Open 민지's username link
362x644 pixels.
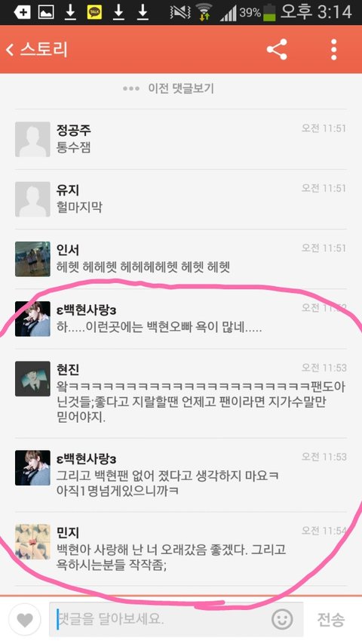[68, 532]
